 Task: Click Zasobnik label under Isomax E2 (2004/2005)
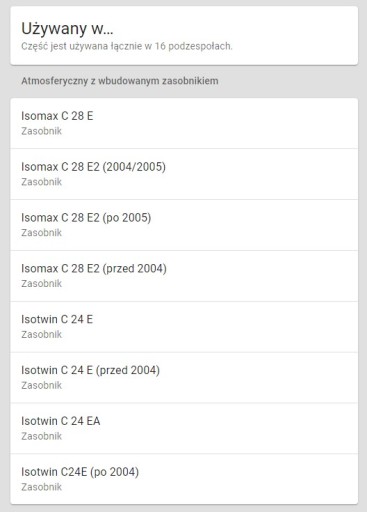pos(42,182)
